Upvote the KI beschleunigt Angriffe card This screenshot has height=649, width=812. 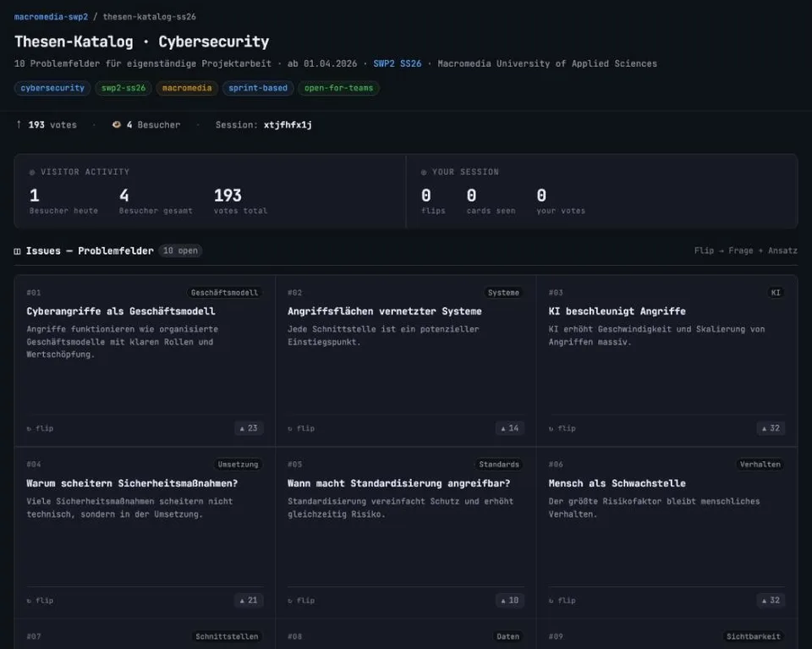click(771, 428)
